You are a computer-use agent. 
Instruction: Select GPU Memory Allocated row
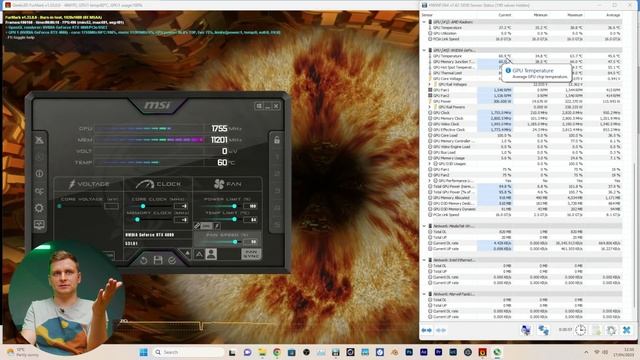point(524,198)
